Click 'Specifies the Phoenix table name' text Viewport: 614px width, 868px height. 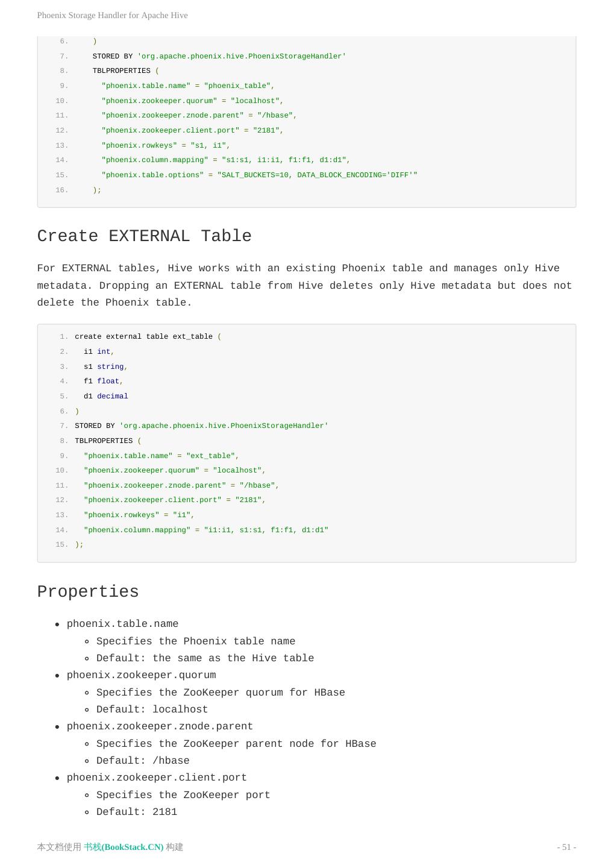196,641
